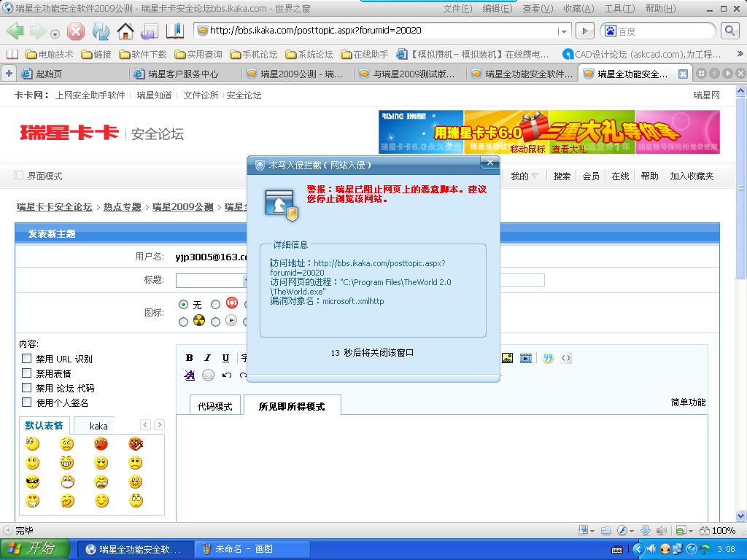Switch to the 瑞星客户服务中心 tab
Screen dimensions: 747x560
point(183,74)
